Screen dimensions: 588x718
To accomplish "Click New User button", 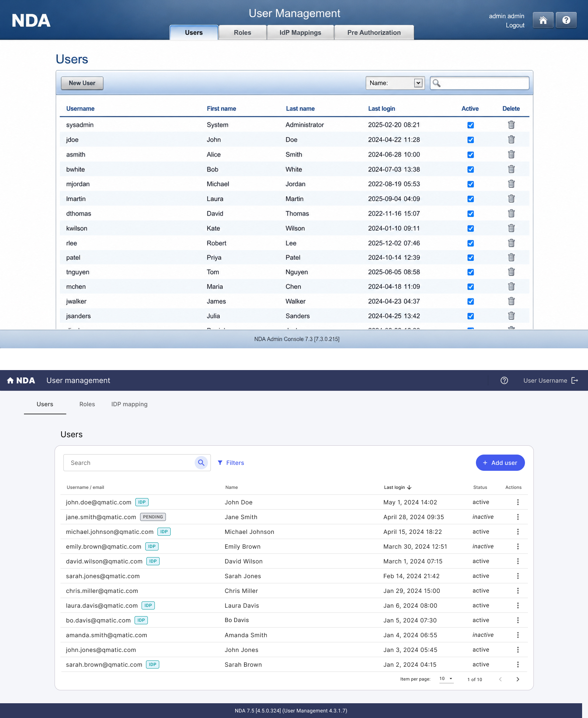I will (82, 83).
